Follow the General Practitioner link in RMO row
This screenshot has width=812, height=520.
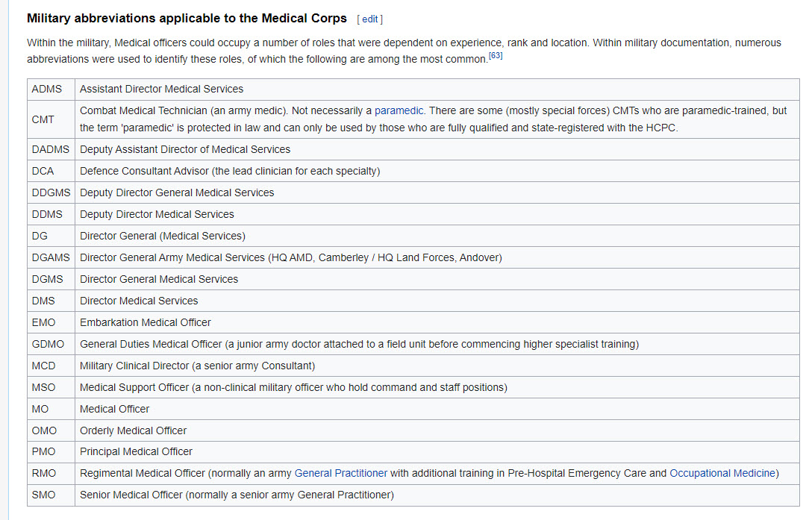point(341,473)
